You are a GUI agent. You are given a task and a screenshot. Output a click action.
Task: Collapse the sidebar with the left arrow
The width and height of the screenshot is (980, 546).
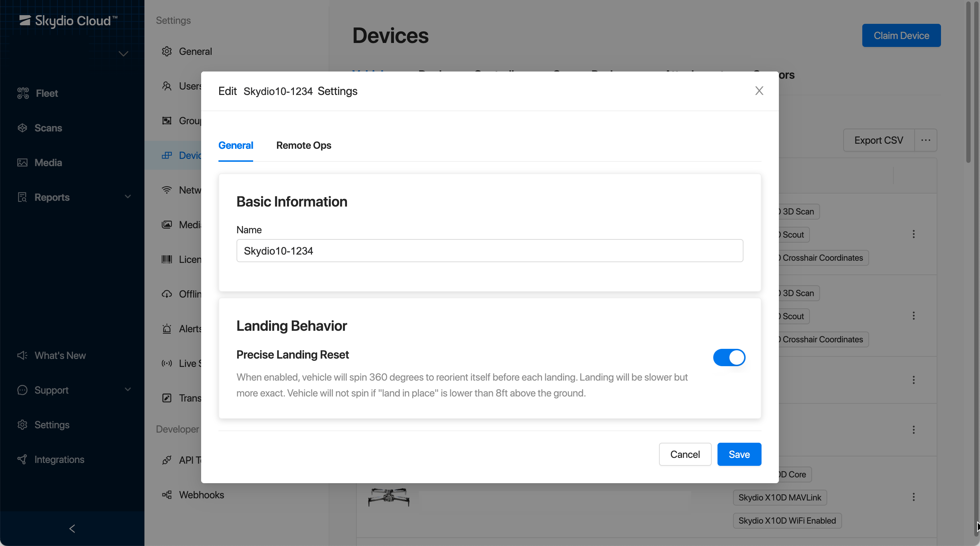tap(72, 529)
